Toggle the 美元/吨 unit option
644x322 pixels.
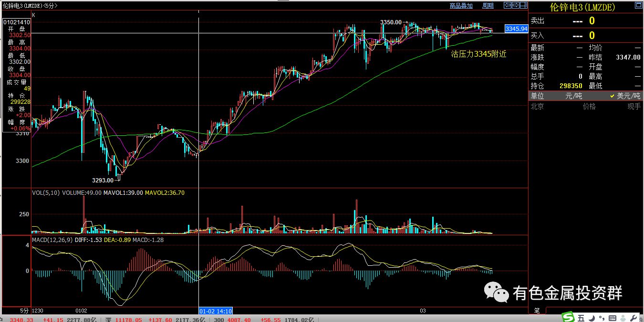point(625,96)
